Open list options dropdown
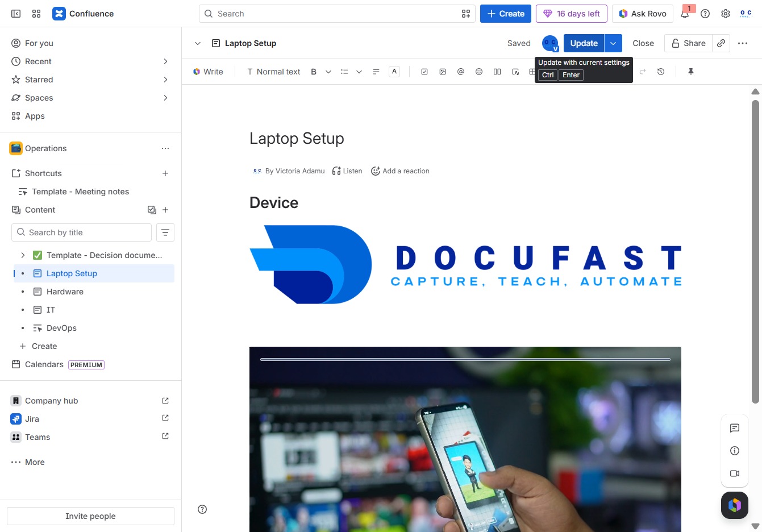 [x=359, y=72]
